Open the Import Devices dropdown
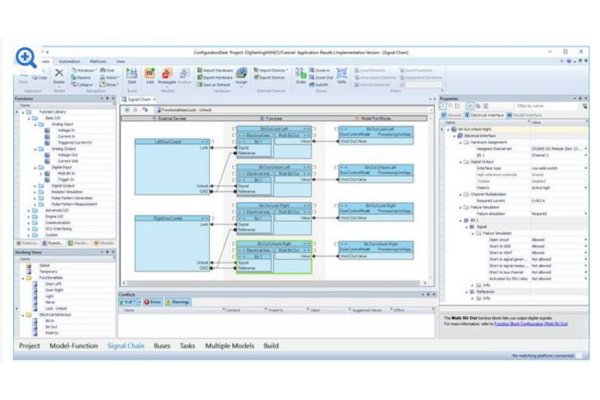600x400 pixels. [271, 70]
